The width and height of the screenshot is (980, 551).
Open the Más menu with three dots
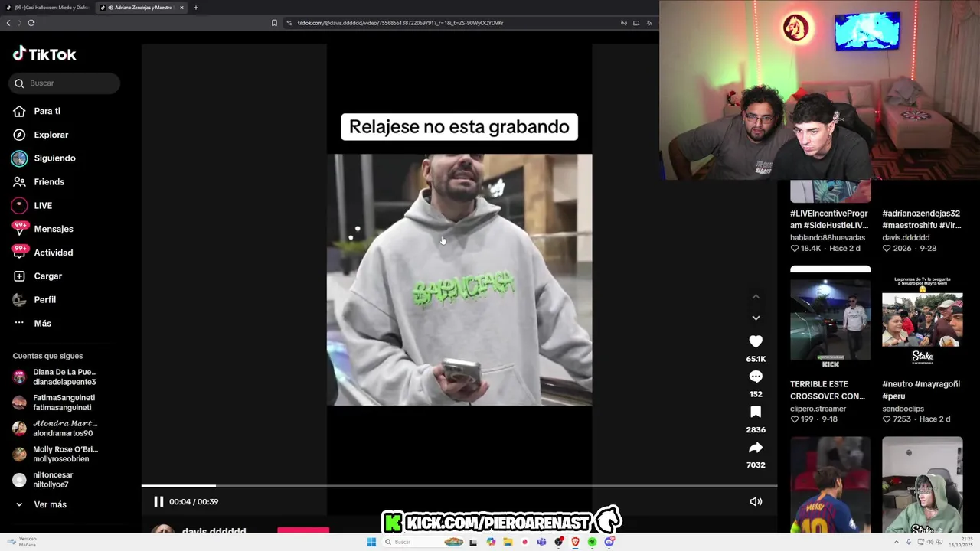pos(42,324)
